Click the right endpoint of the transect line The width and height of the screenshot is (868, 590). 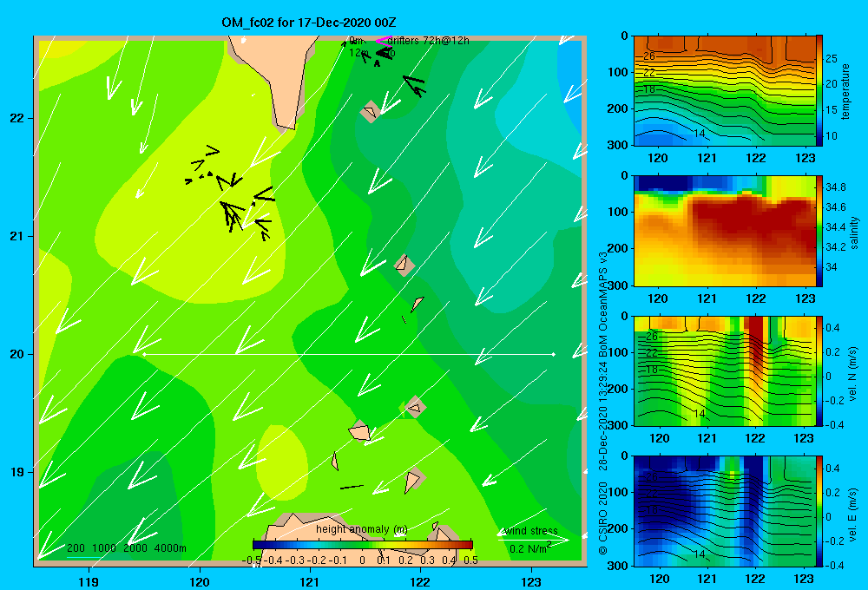(x=554, y=354)
